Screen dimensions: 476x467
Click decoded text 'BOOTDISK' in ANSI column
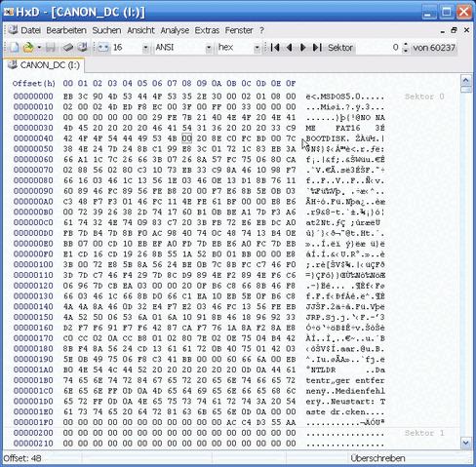click(x=326, y=138)
